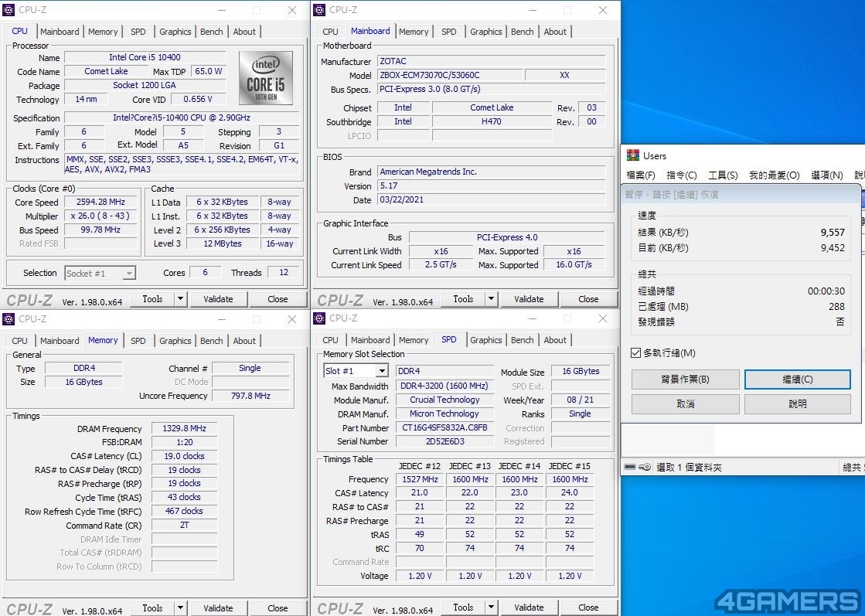The image size is (865, 616).
Task: Open the Tools dropdown arrow in the processor info window
Action: [180, 299]
